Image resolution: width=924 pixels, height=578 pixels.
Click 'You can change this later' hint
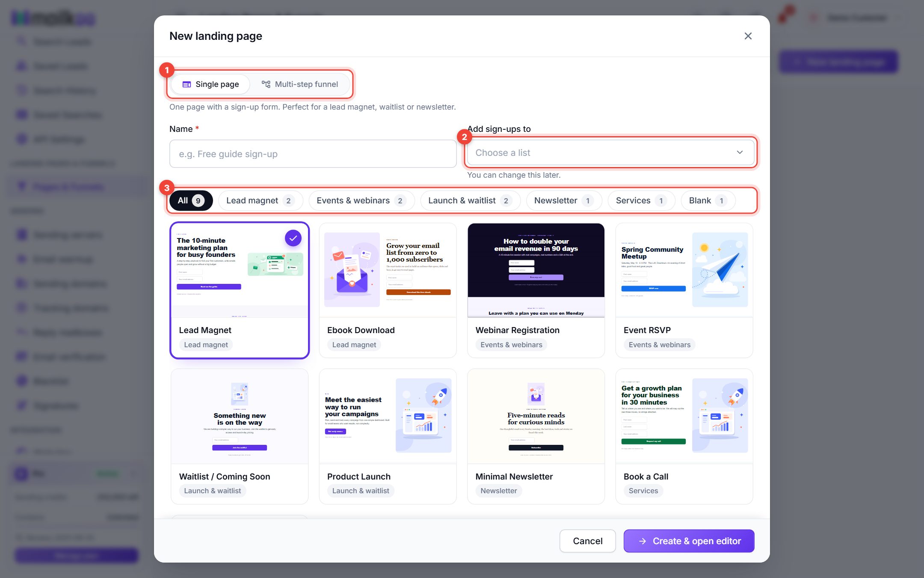pyautogui.click(x=513, y=175)
